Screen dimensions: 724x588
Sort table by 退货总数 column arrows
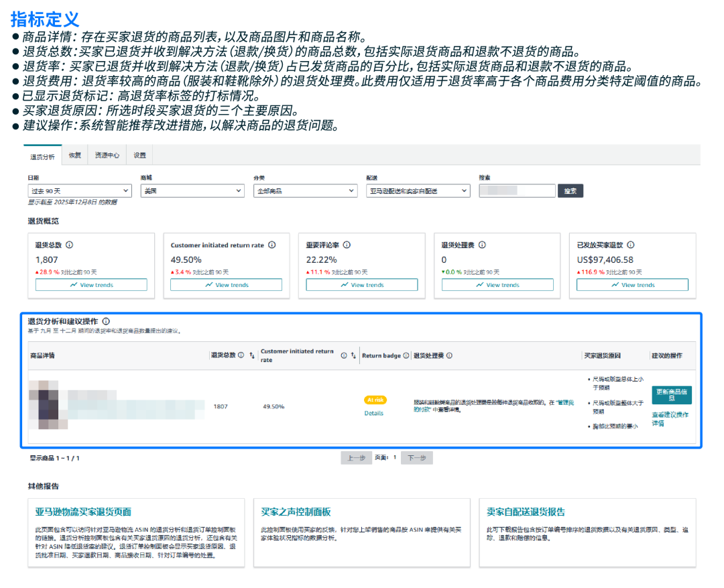pos(252,356)
